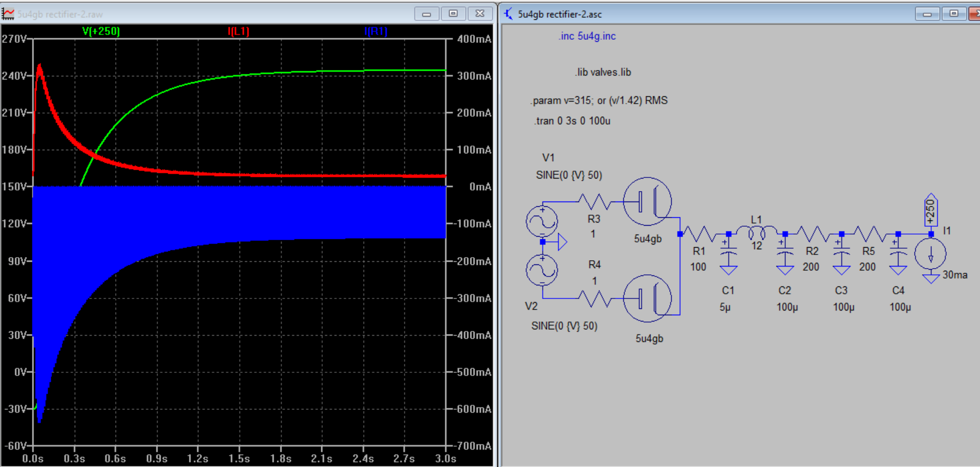
Task: Click the I(R1) trace label in plot
Action: [376, 31]
